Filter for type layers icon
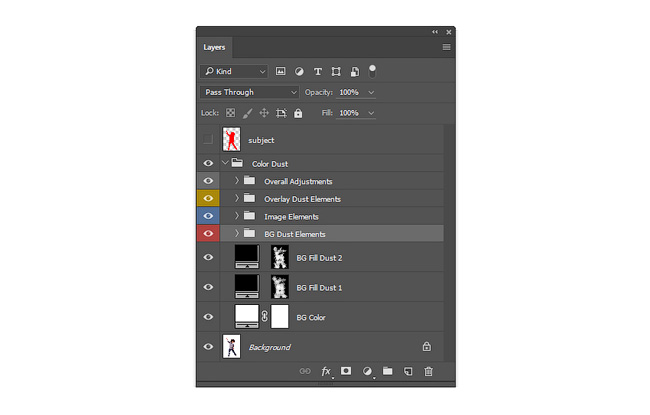 [x=318, y=72]
